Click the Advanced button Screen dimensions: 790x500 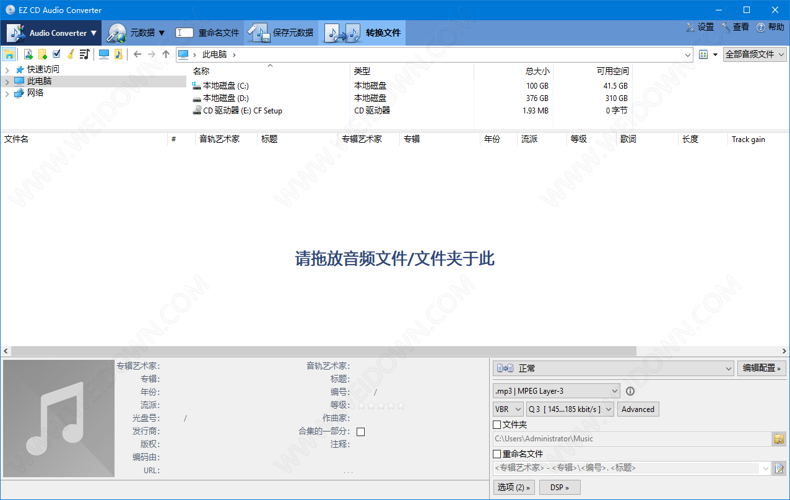[x=637, y=409]
